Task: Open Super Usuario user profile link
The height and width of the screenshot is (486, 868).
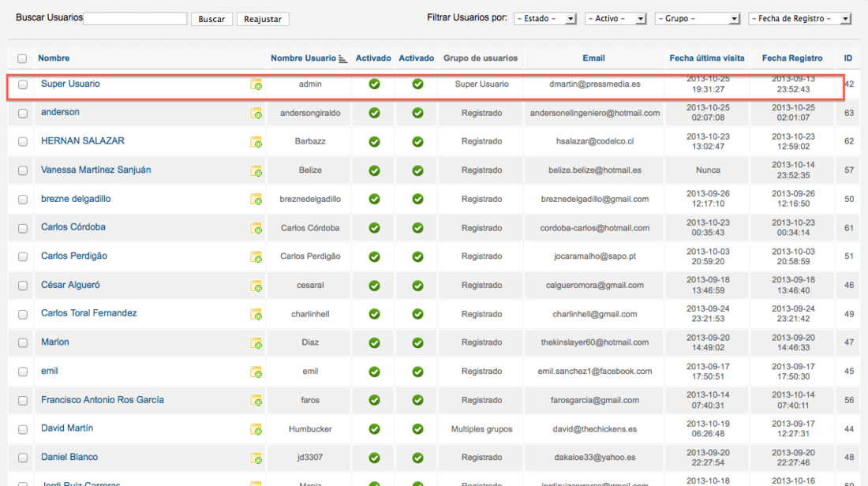Action: 70,84
